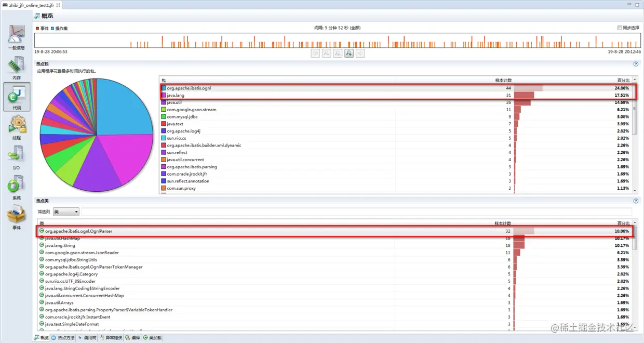Switch to the 概览 bottom tab
Screen dimensions: 644x343
coord(42,338)
